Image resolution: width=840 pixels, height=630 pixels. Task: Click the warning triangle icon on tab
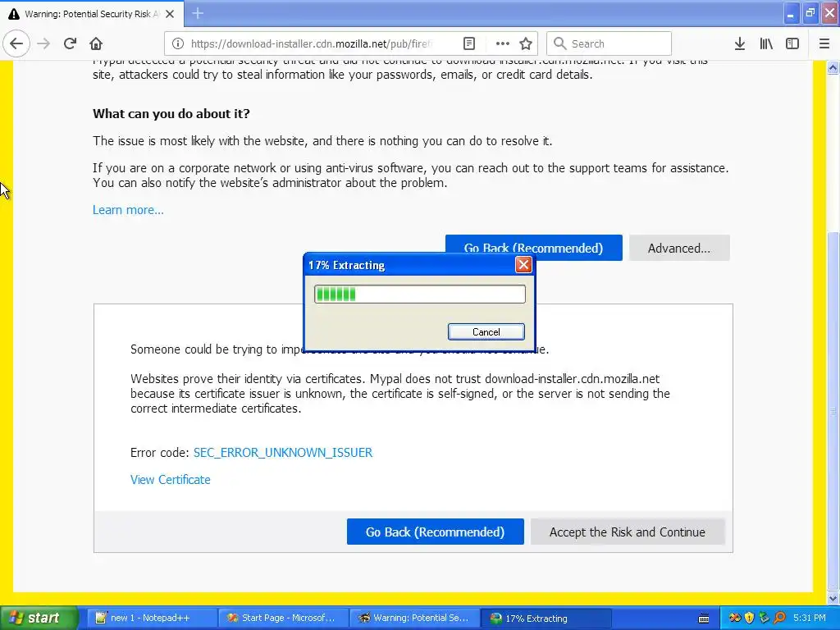(13, 14)
